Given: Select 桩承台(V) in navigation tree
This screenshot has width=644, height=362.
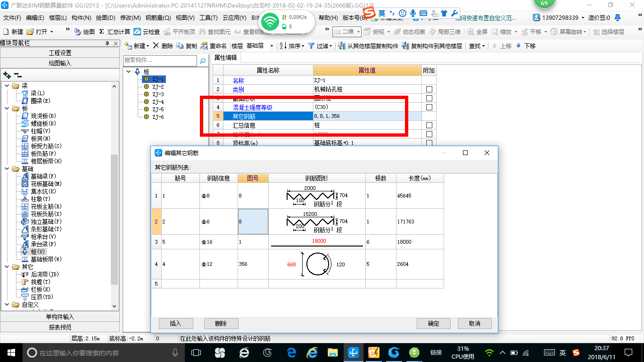Looking at the screenshot, I should pos(43,237).
